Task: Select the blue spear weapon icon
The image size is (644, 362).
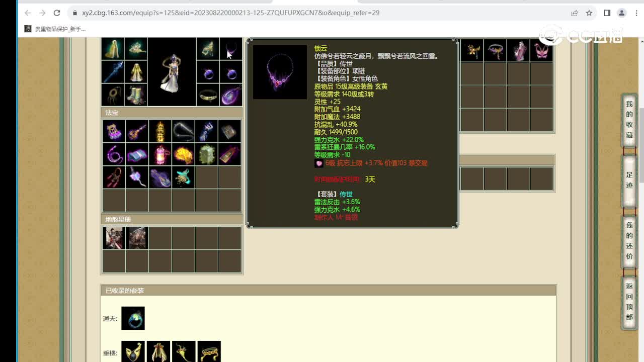Action: tap(113, 72)
